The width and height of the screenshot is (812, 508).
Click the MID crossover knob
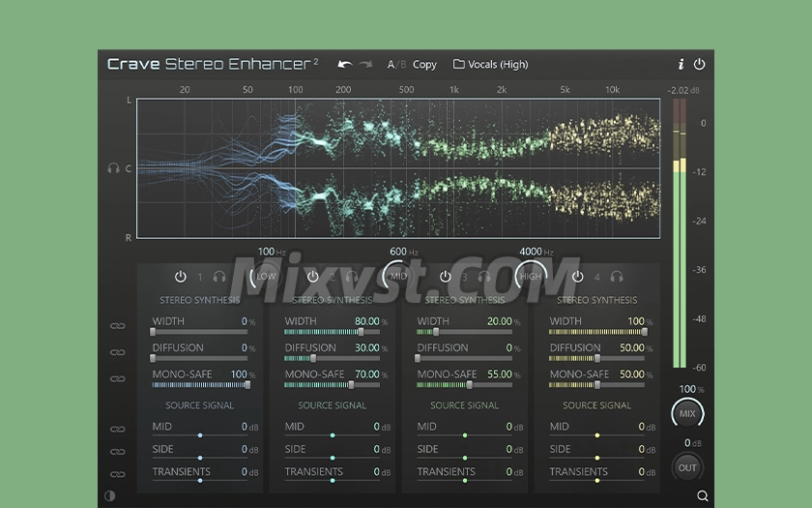point(398,277)
